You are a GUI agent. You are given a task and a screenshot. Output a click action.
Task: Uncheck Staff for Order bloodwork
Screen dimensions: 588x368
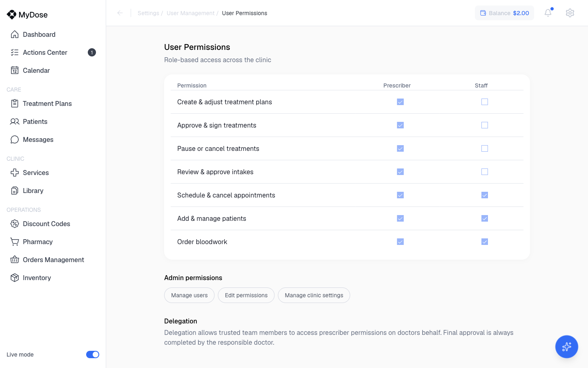coord(485,242)
